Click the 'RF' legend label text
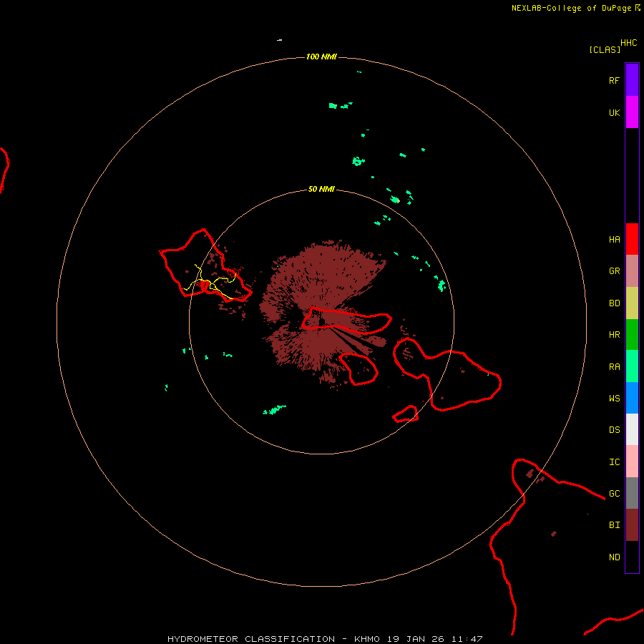The height and width of the screenshot is (644, 644). point(614,80)
